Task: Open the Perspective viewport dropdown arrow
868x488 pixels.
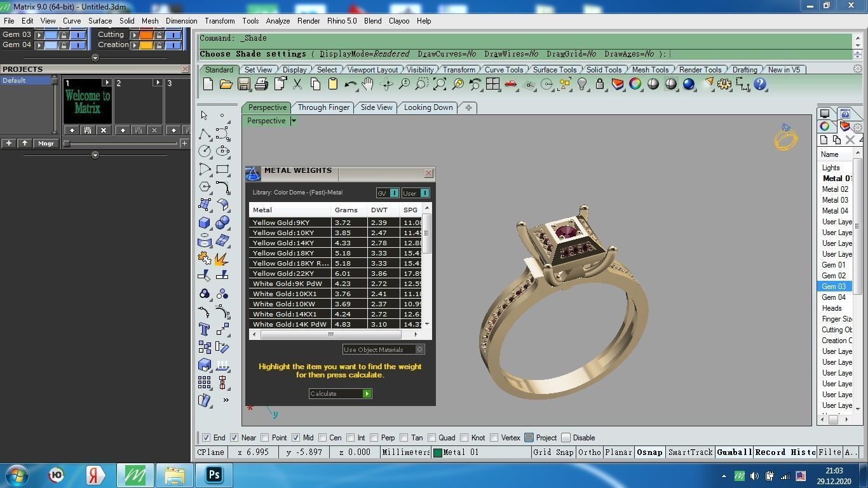Action: [294, 121]
